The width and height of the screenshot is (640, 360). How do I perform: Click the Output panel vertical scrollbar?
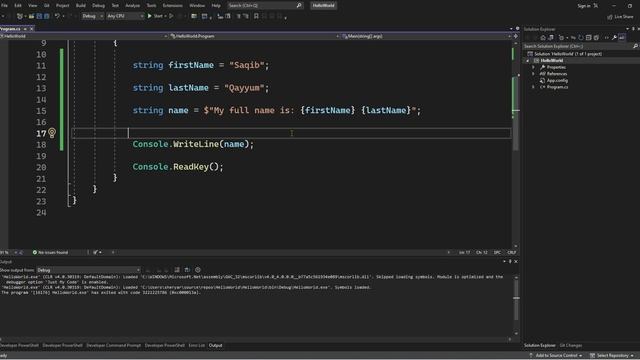pyautogui.click(x=516, y=305)
